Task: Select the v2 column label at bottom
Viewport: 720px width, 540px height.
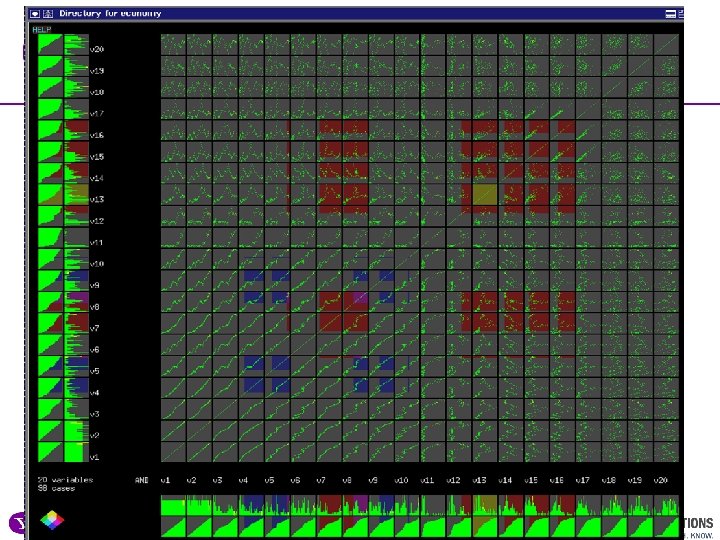Action: click(191, 480)
